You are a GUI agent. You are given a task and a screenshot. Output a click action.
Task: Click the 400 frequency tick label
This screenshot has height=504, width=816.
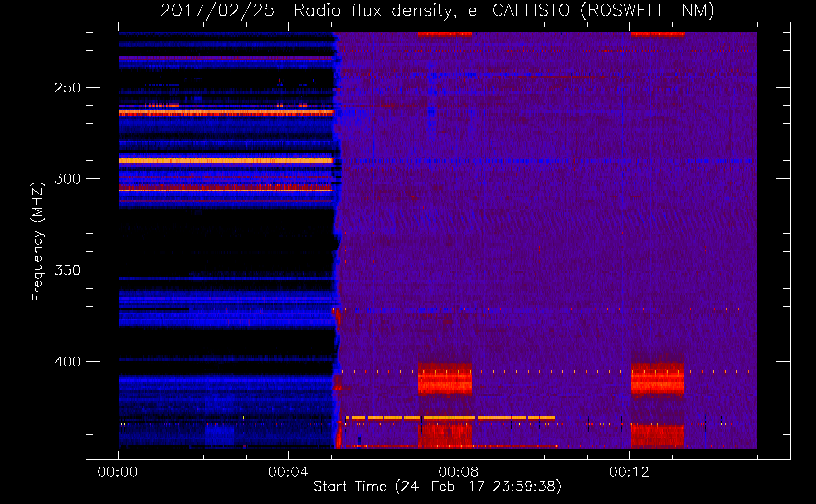point(68,362)
